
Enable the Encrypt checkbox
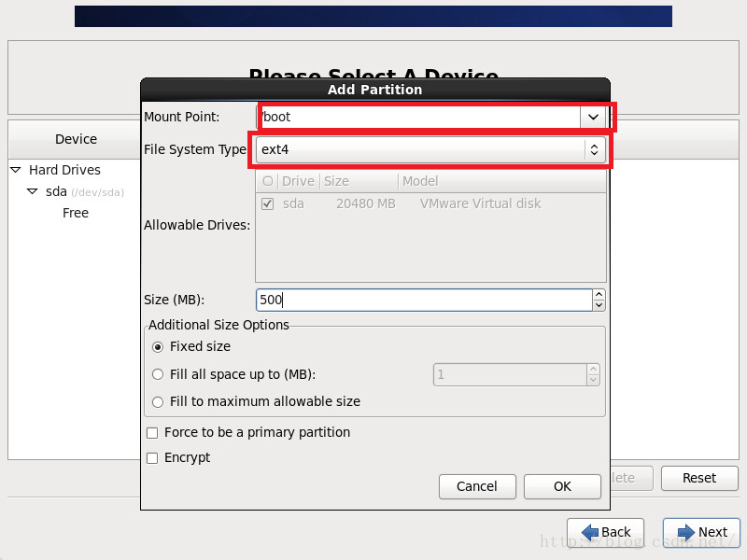[x=152, y=458]
